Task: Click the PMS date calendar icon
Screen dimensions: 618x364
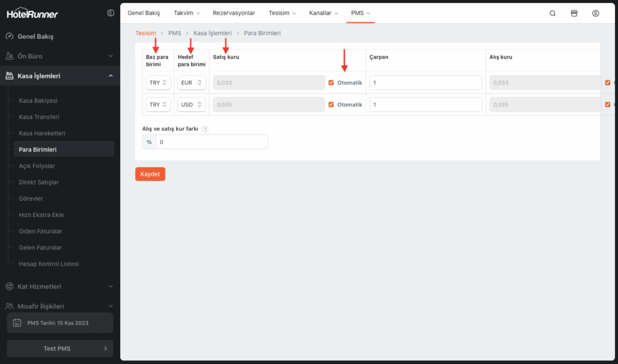Action: tap(18, 323)
